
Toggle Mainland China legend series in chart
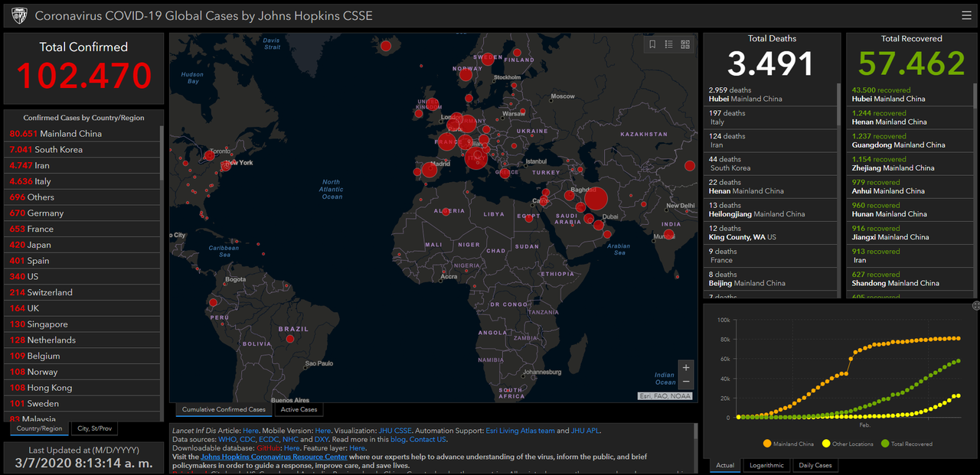coord(789,444)
